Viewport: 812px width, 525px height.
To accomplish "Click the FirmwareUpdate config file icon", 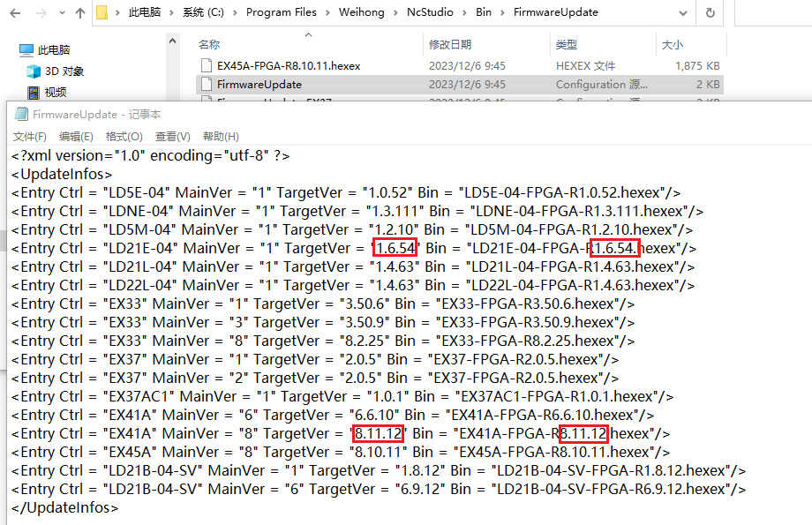I will tap(207, 84).
